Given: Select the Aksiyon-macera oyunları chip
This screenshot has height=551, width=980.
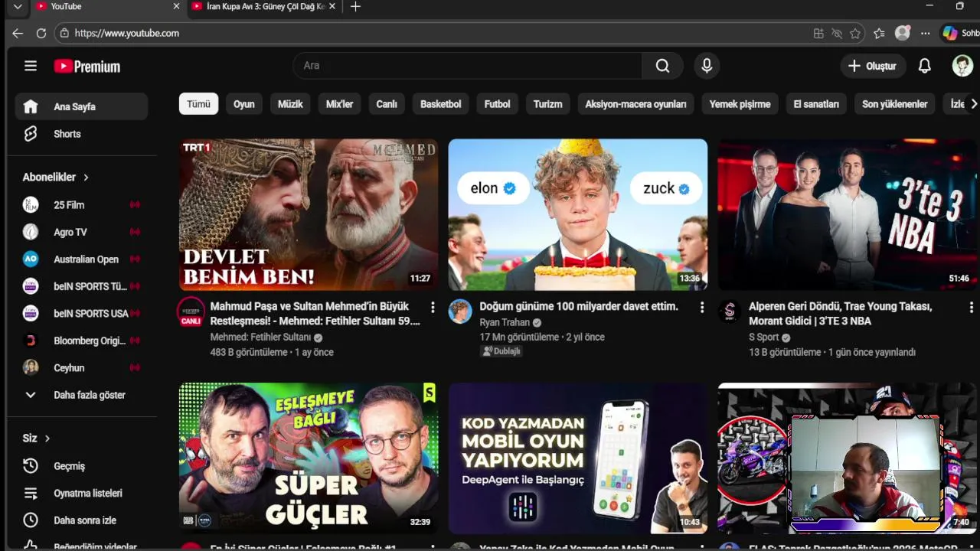Looking at the screenshot, I should [635, 104].
